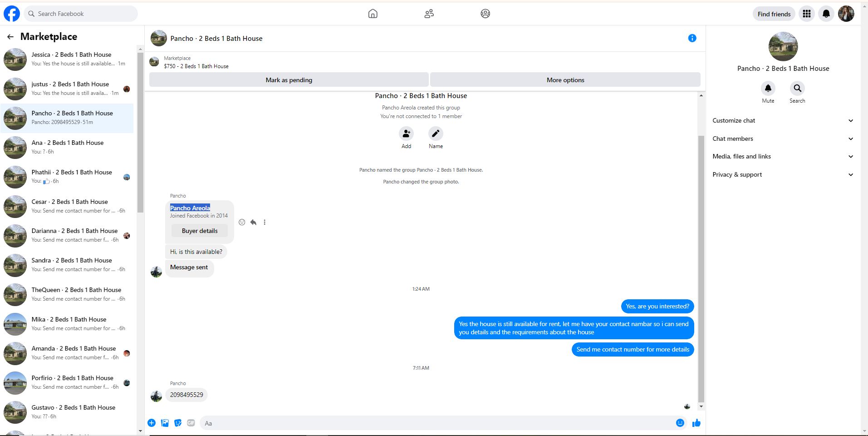The width and height of the screenshot is (868, 436).
Task: Click Mark as pending button
Action: click(x=289, y=80)
